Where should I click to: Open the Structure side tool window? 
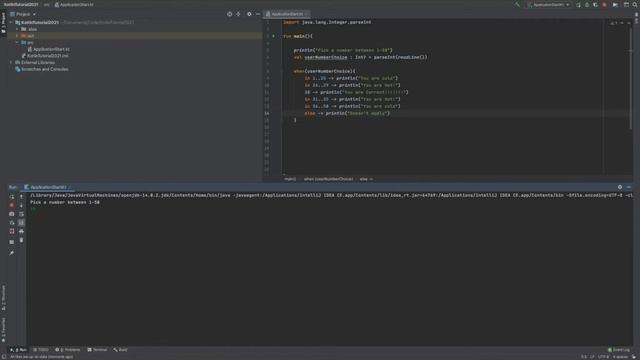pos(3,298)
